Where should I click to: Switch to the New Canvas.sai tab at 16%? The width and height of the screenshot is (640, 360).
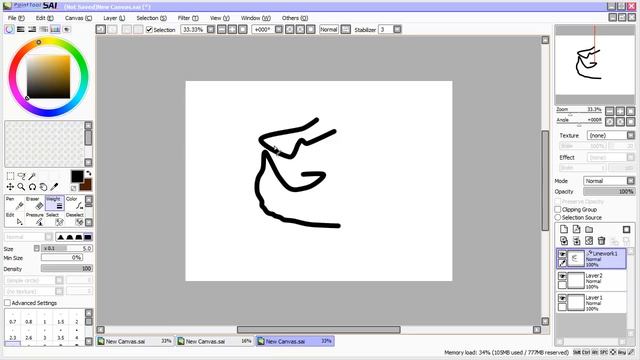[x=216, y=341]
